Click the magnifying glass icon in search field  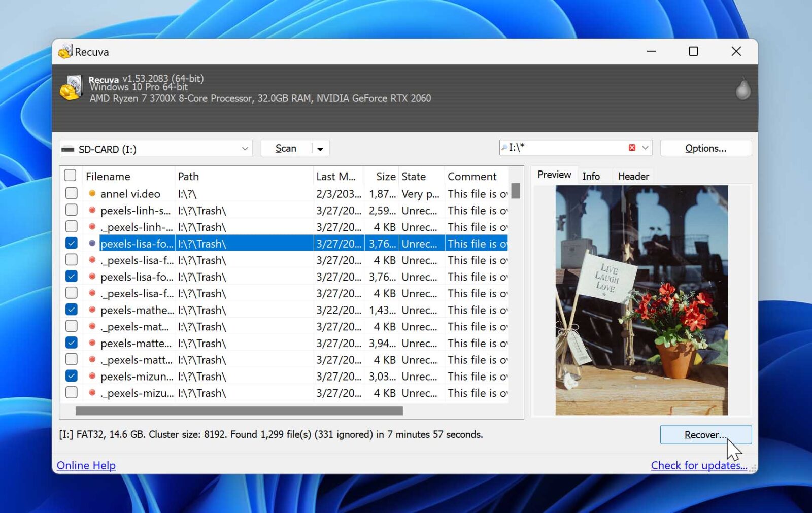(504, 147)
